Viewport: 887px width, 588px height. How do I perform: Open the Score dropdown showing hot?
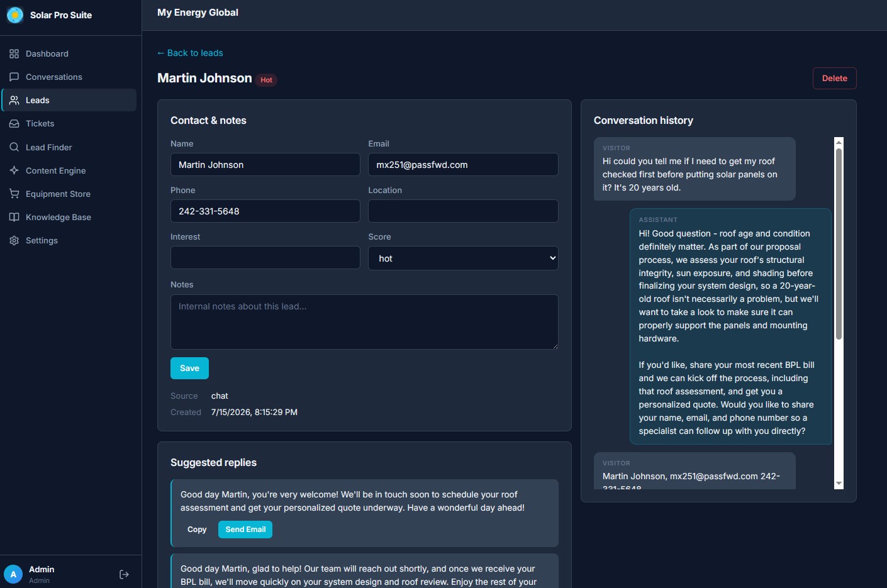click(463, 258)
